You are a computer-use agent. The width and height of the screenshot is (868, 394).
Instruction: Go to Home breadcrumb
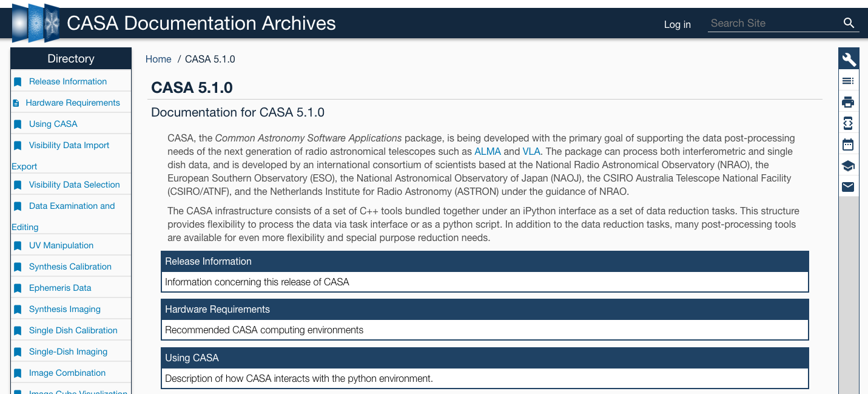pyautogui.click(x=158, y=59)
